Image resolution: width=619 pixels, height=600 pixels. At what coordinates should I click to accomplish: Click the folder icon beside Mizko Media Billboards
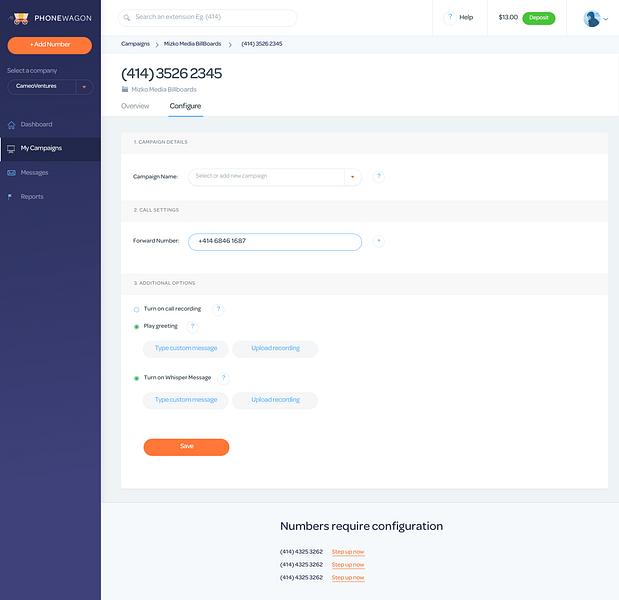tap(125, 89)
